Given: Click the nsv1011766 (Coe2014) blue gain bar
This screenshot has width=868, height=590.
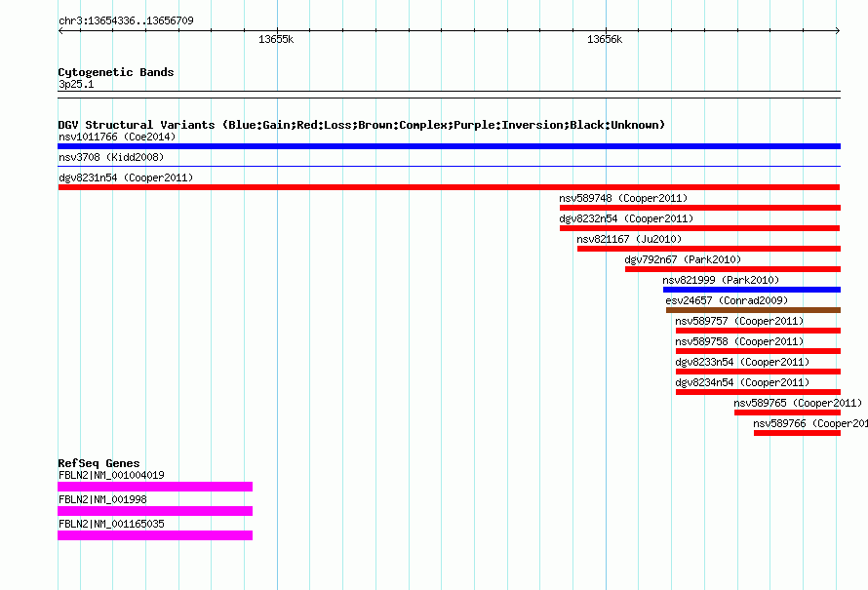Looking at the screenshot, I should 449,146.
